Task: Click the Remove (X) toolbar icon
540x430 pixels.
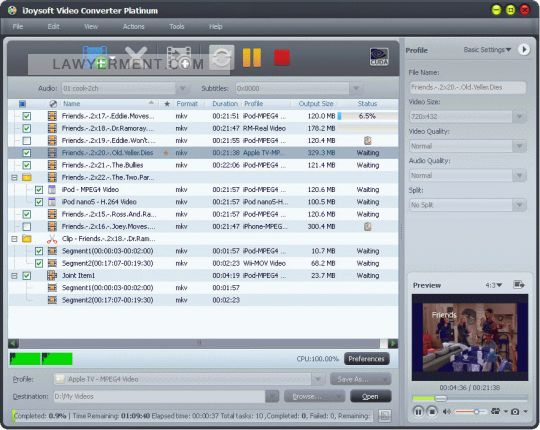Action: (x=136, y=57)
